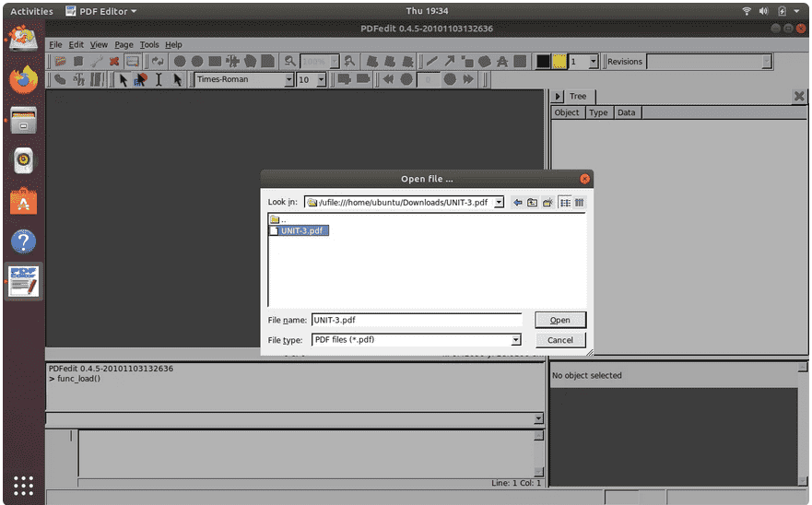Image resolution: width=812 pixels, height=505 pixels.
Task: Switch to list view in Open file dialog
Action: [x=565, y=203]
